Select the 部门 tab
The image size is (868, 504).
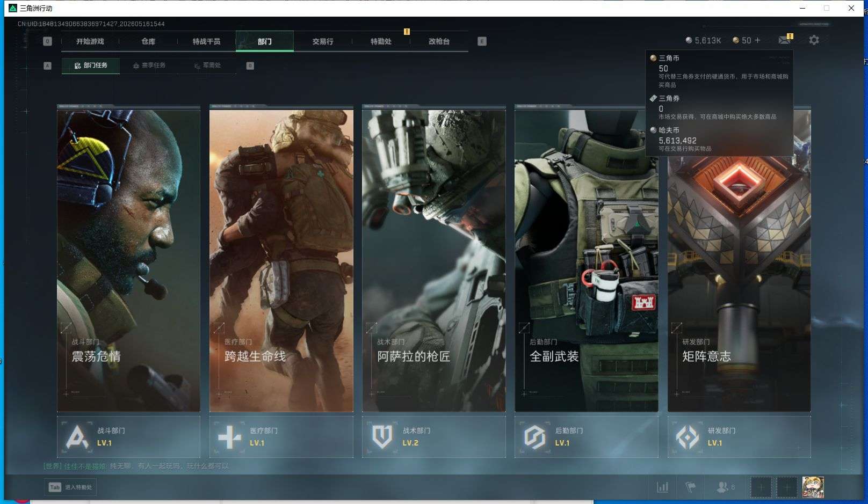tap(265, 41)
